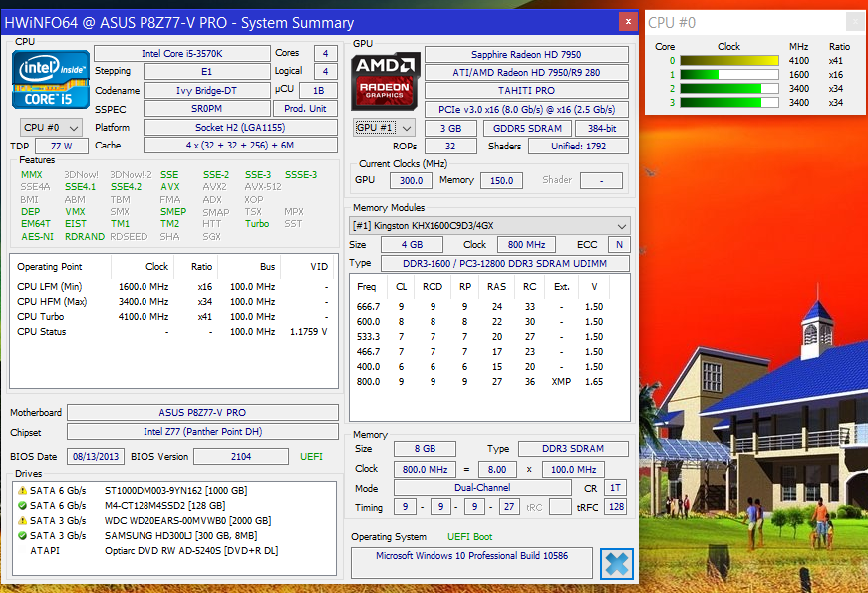This screenshot has width=868, height=593.
Task: Click the Socket H2 (LGA1155) field
Action: (x=240, y=128)
